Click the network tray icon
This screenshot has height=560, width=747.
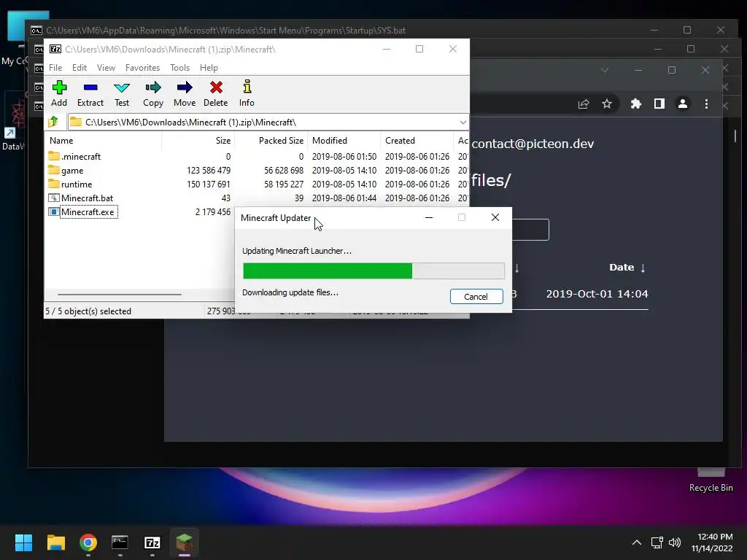click(x=657, y=542)
